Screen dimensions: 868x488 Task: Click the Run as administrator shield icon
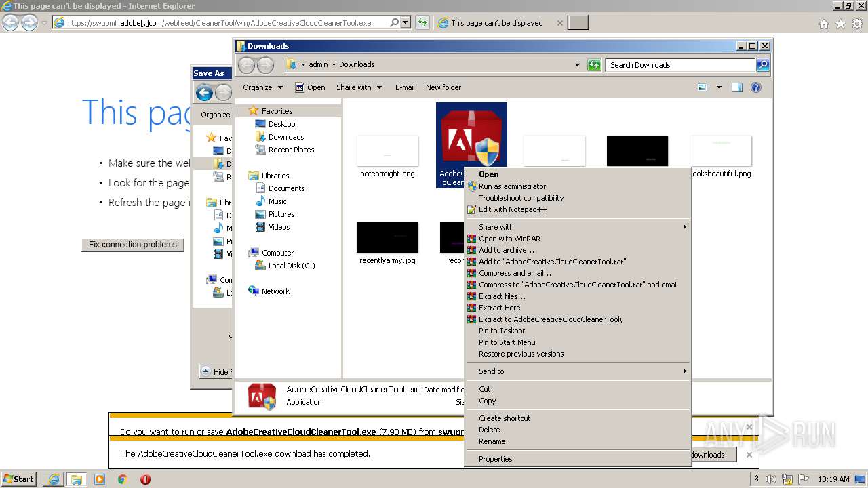click(472, 186)
